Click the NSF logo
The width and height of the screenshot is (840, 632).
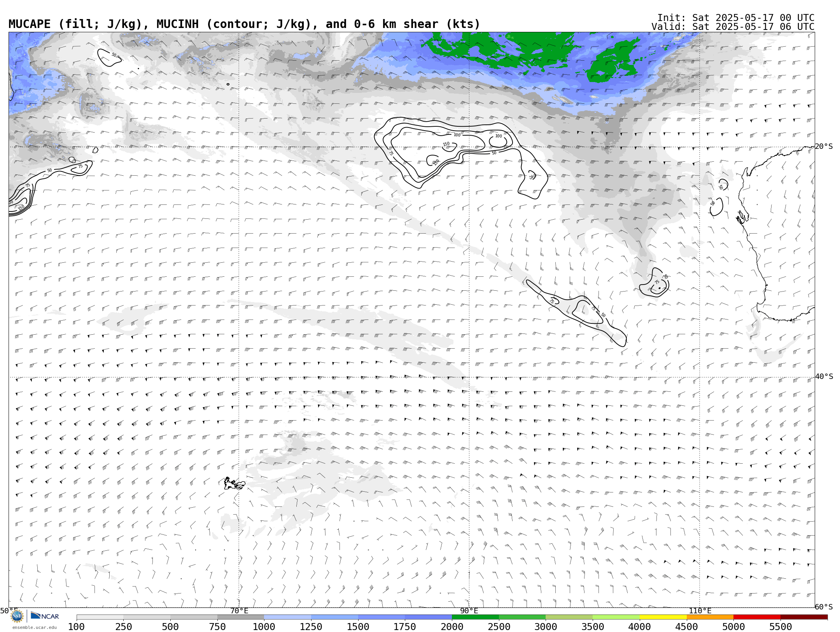point(17,616)
